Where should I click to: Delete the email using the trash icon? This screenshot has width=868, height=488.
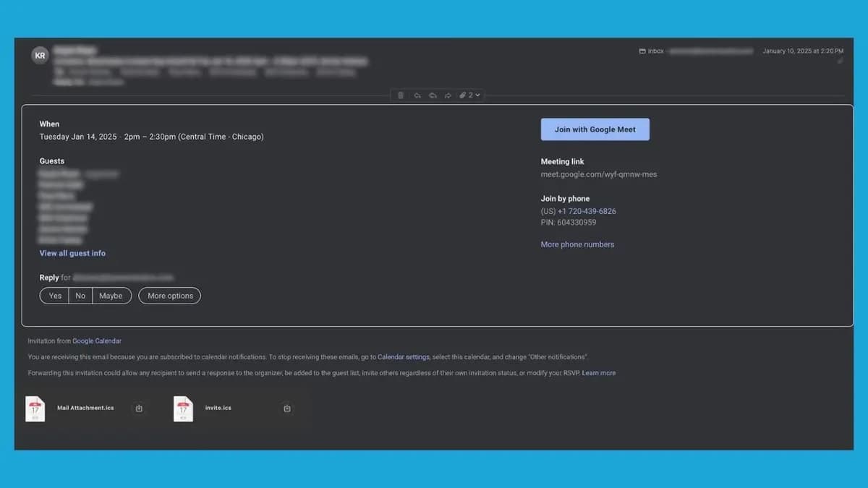pos(400,95)
